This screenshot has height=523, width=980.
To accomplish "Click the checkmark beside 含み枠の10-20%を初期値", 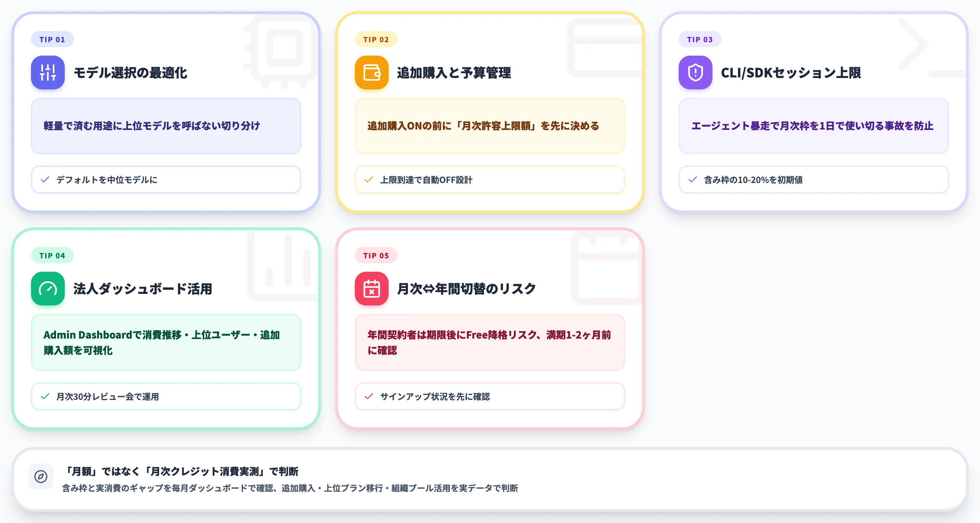I will click(x=692, y=179).
